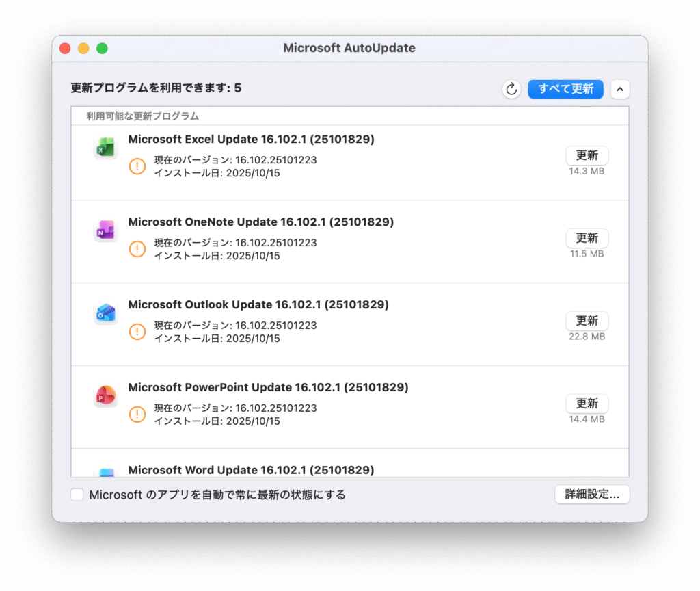Viewport: 700px width, 591px height.
Task: Open the 詳細設定... advanced settings
Action: pos(591,495)
